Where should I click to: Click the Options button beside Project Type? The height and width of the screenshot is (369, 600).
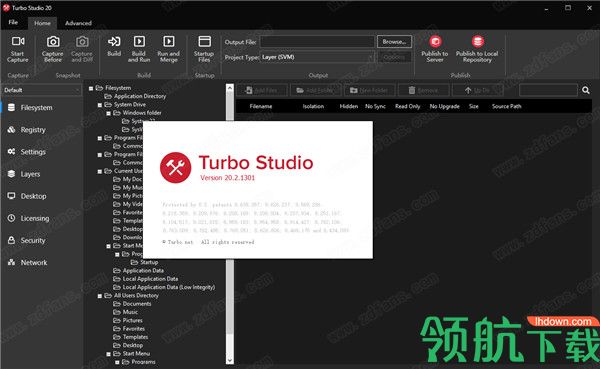pyautogui.click(x=395, y=57)
